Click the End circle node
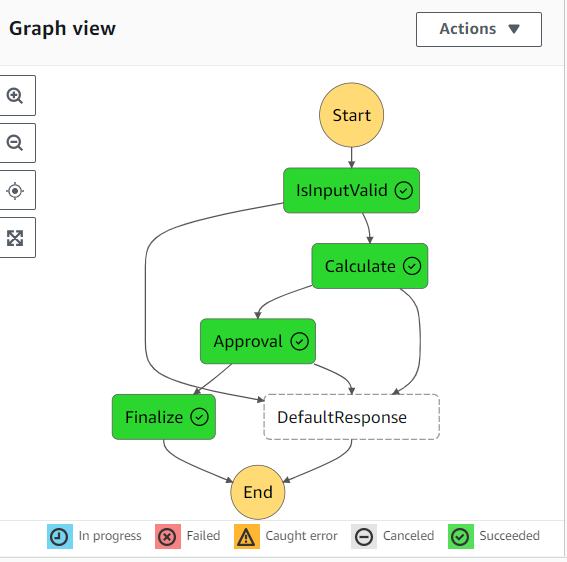Image resolution: width=567 pixels, height=562 pixels. click(x=258, y=492)
